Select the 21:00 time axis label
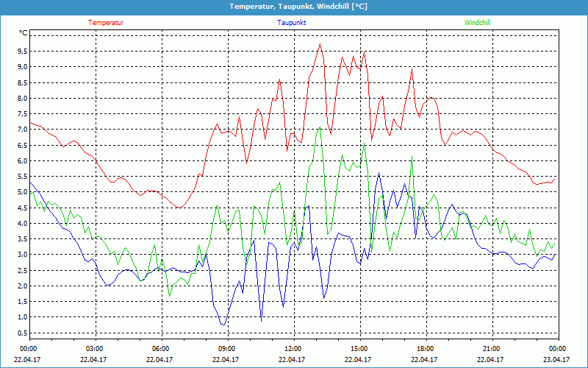This screenshot has height=368, width=588. pos(492,349)
